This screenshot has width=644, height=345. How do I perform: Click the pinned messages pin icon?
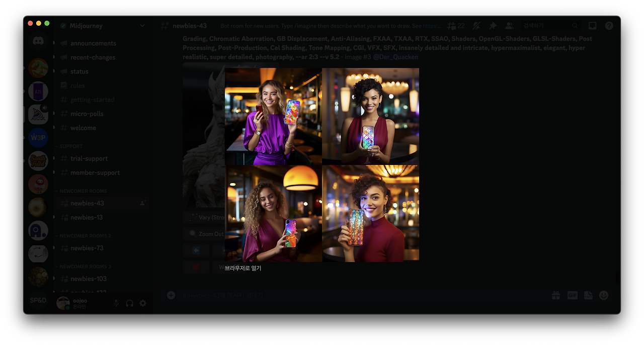coord(493,26)
